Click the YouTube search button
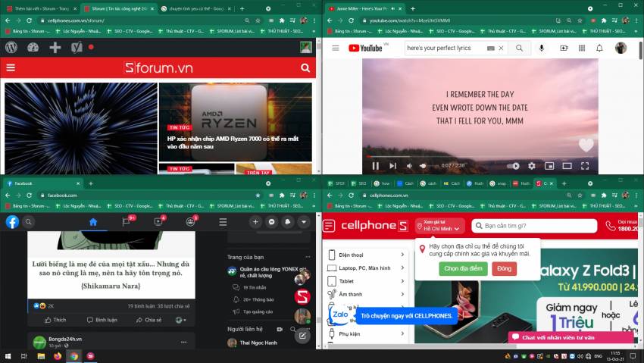Screen dimensions: 644x363 [520, 48]
